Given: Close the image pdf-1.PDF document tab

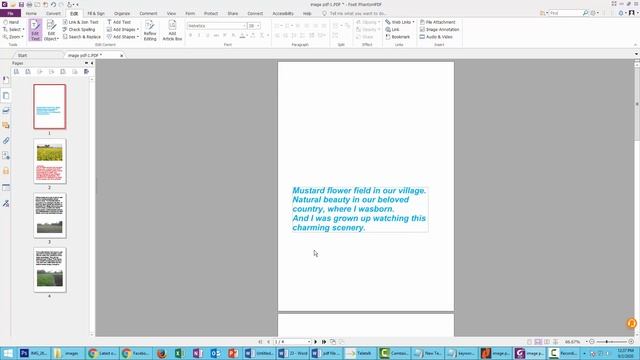Looking at the screenshot, I should [122, 56].
